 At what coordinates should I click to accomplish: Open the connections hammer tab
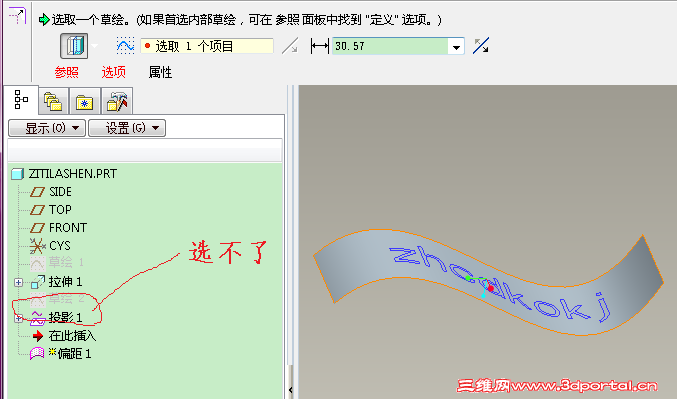[117, 101]
